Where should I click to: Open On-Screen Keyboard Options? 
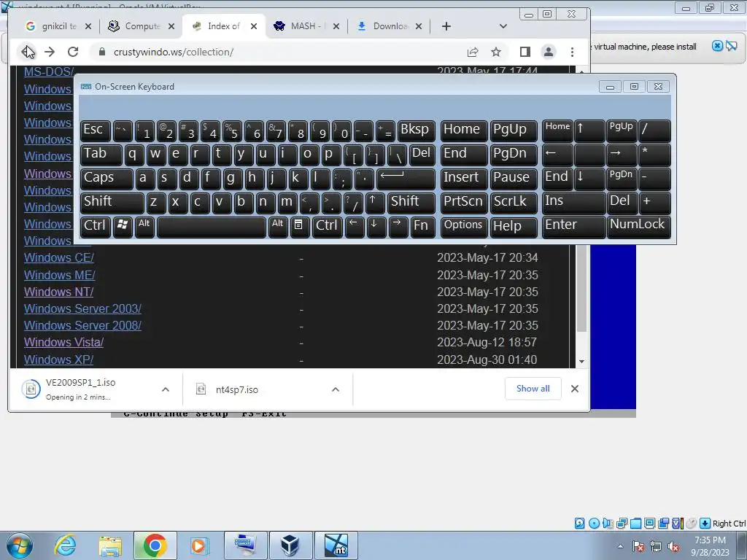pos(464,226)
